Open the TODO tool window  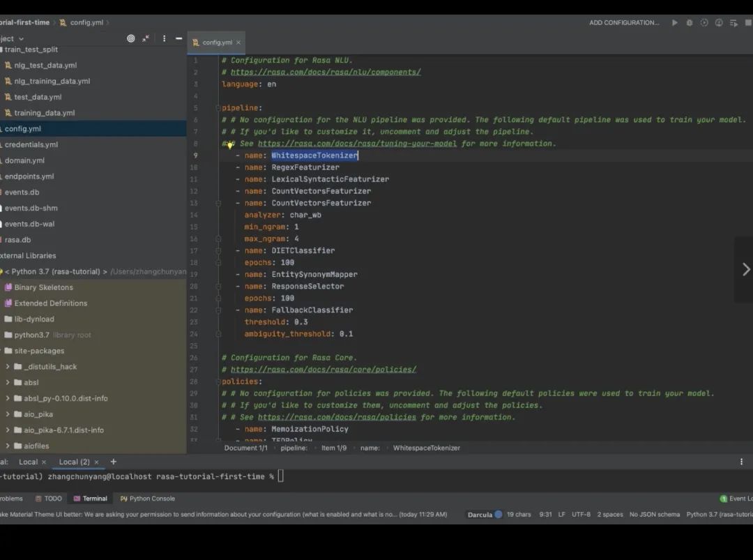49,499
